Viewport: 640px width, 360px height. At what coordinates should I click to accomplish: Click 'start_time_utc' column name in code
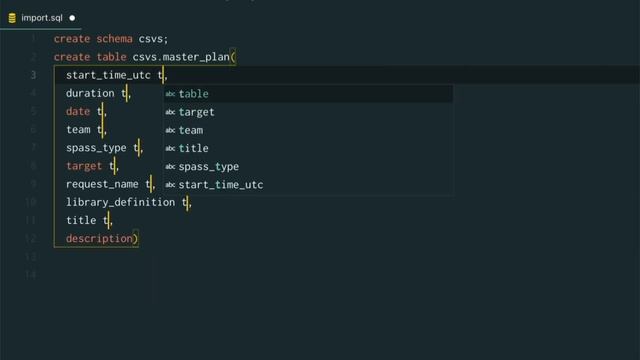coord(108,76)
